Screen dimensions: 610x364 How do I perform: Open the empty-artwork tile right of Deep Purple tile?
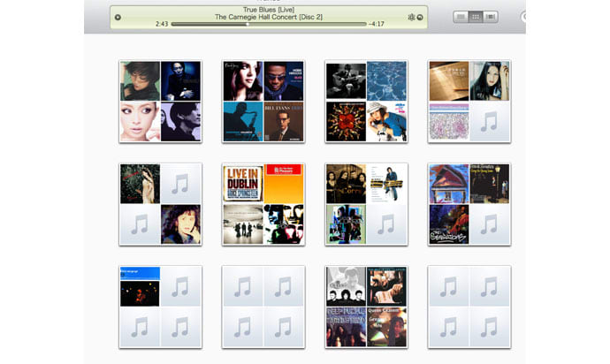pyautogui.click(x=469, y=307)
